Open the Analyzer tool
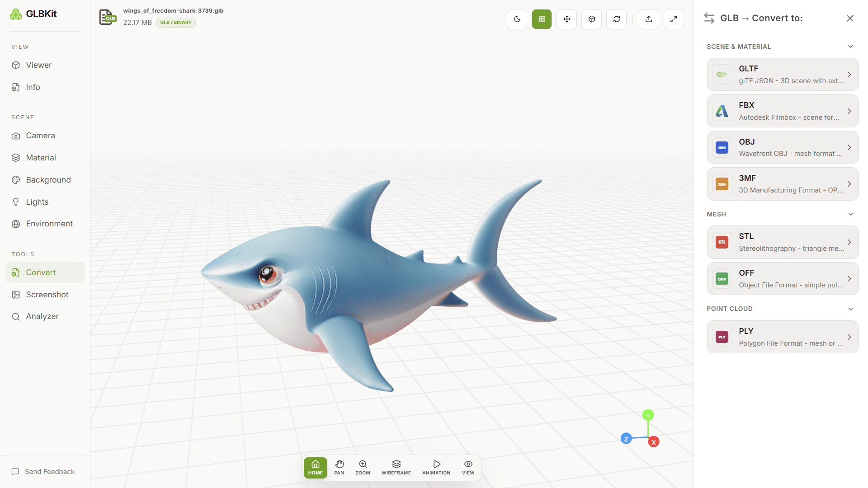This screenshot has width=868, height=488. click(x=45, y=316)
